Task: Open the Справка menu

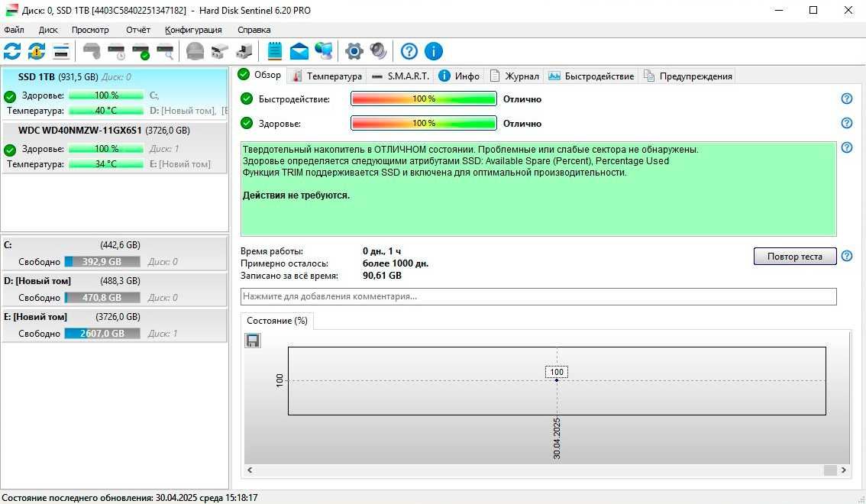Action: [x=254, y=30]
